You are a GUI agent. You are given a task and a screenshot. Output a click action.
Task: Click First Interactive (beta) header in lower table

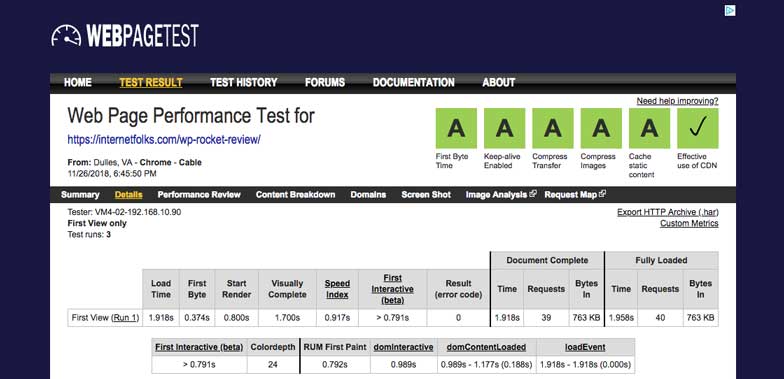pos(199,347)
